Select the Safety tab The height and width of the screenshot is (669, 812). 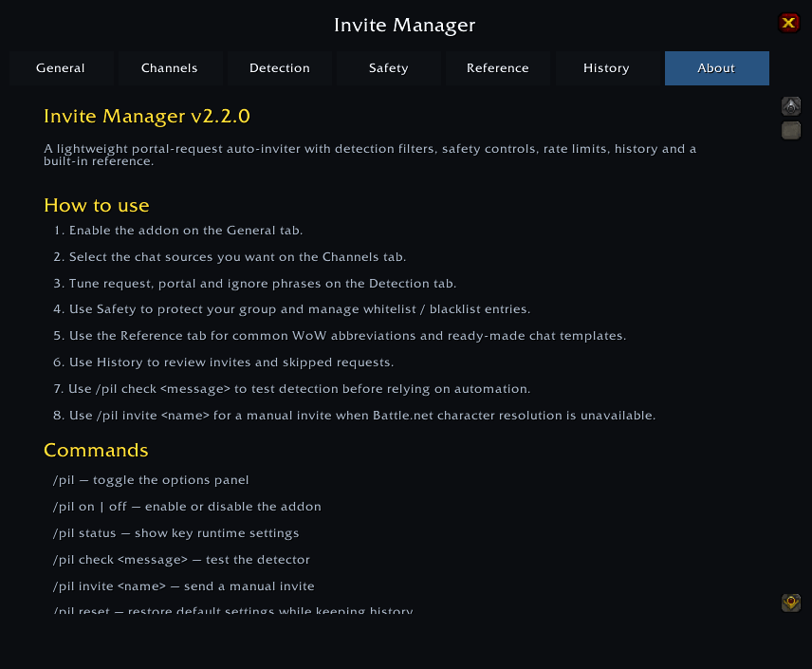pos(388,68)
